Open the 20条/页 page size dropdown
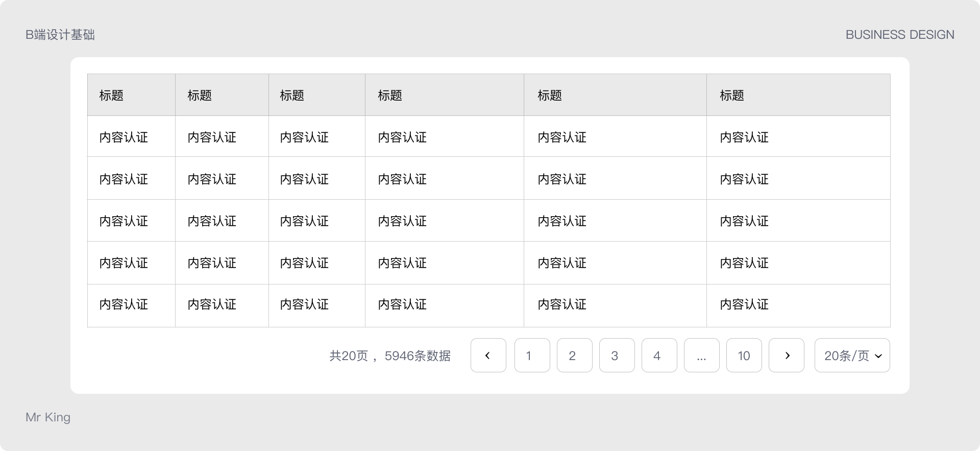The width and height of the screenshot is (980, 451). (852, 355)
